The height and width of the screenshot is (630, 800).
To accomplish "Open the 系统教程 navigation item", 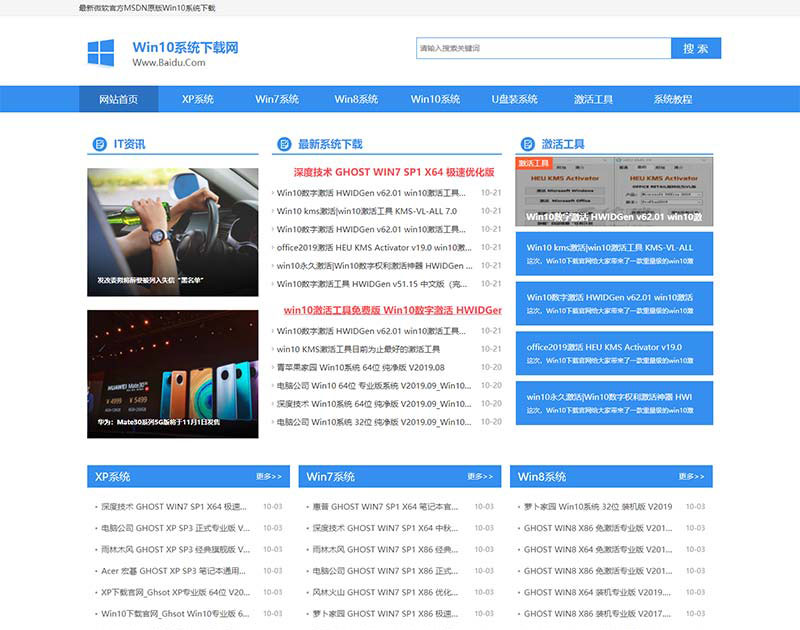I will tap(672, 99).
